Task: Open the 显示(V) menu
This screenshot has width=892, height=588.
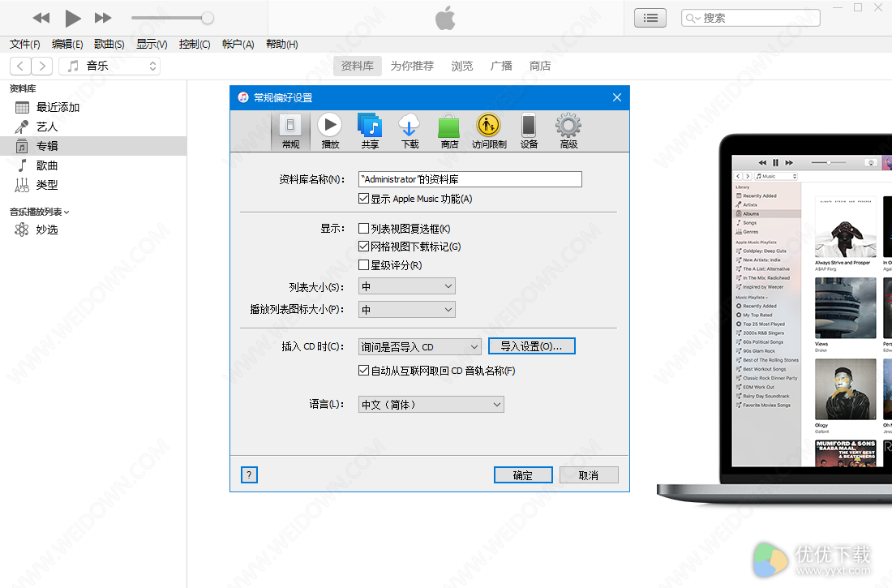Action: [x=152, y=45]
